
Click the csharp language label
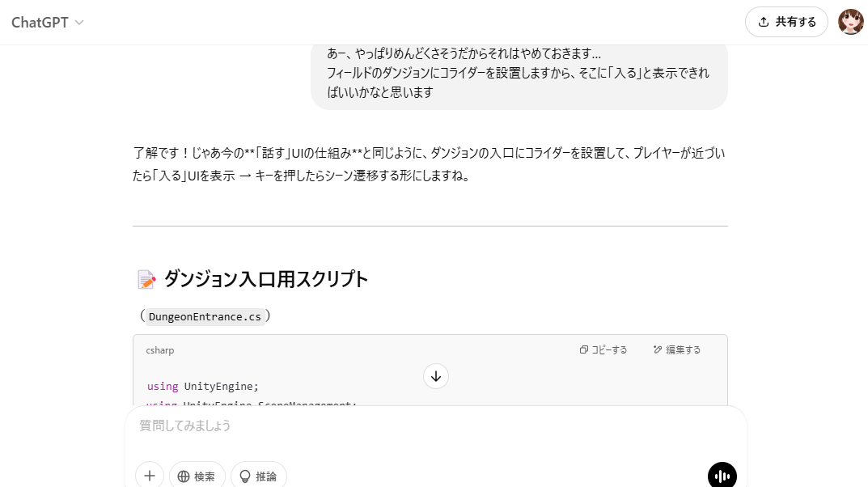click(x=160, y=350)
